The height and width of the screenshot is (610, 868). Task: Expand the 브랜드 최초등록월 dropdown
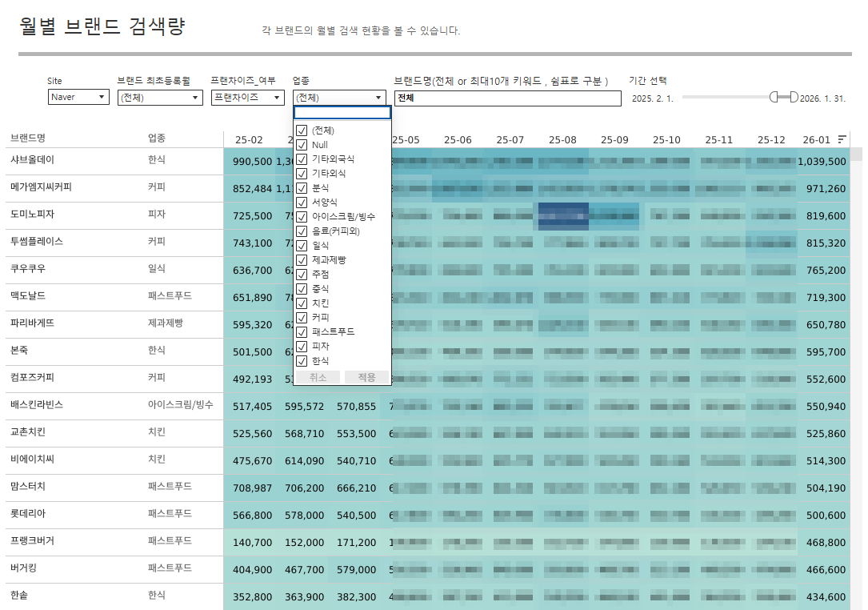tap(159, 98)
